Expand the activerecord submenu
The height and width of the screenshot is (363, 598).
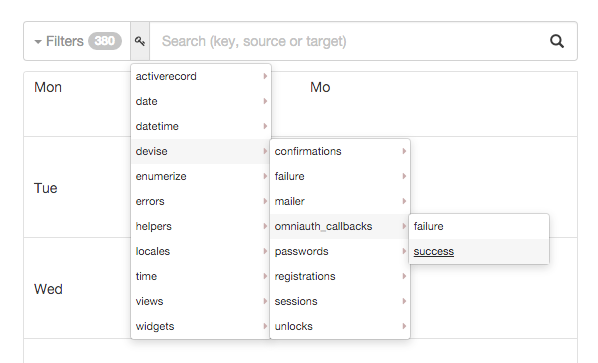201,76
